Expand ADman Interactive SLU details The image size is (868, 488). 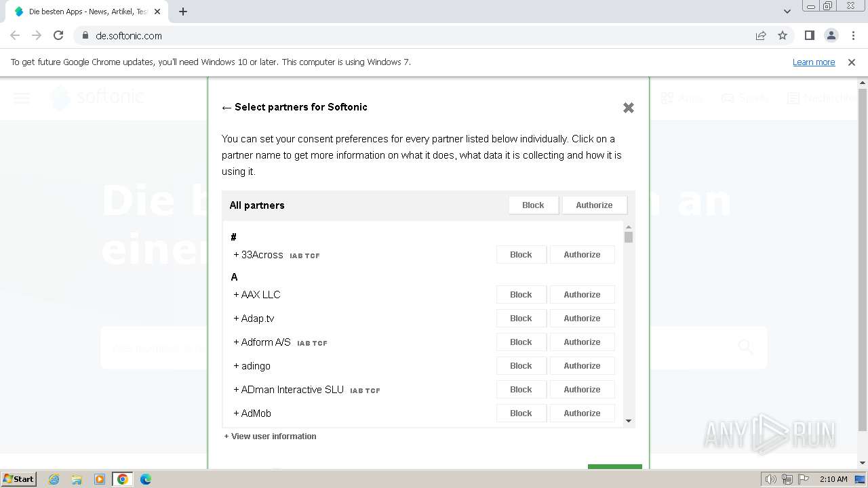[x=288, y=390]
